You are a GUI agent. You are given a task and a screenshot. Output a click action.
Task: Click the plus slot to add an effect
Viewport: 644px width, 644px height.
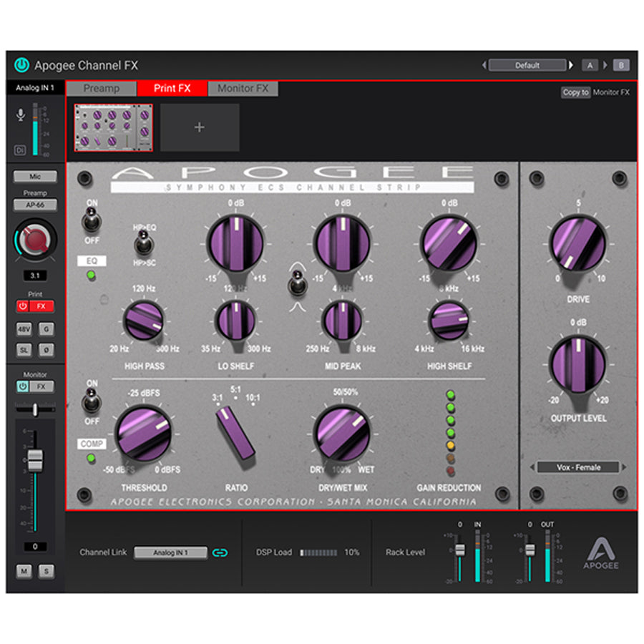(200, 126)
